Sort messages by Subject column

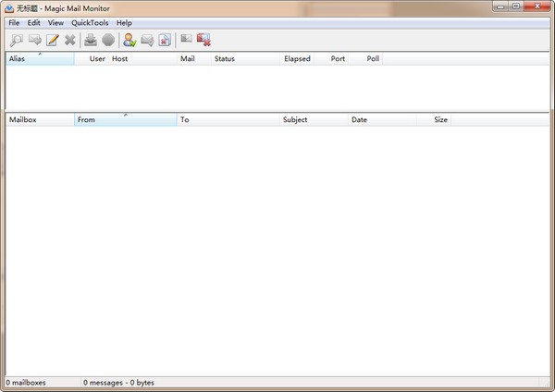(314, 119)
